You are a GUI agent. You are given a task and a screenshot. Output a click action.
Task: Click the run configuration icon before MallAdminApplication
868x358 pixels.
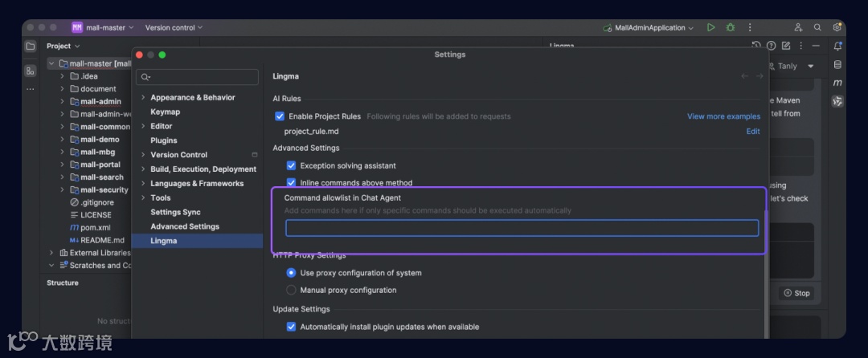(x=608, y=27)
